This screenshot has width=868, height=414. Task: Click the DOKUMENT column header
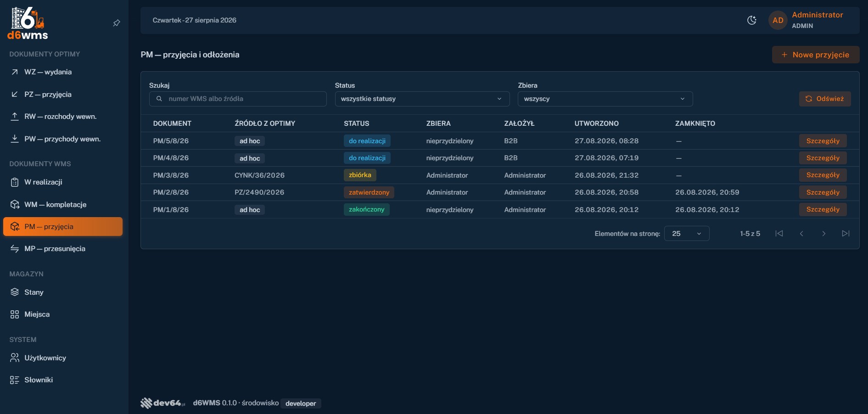[172, 123]
